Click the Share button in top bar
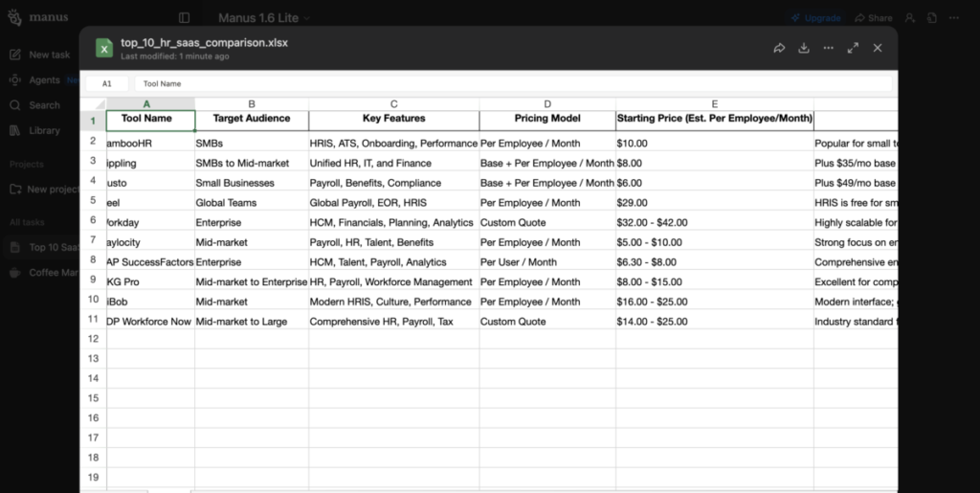The width and height of the screenshot is (980, 493). coord(873,18)
